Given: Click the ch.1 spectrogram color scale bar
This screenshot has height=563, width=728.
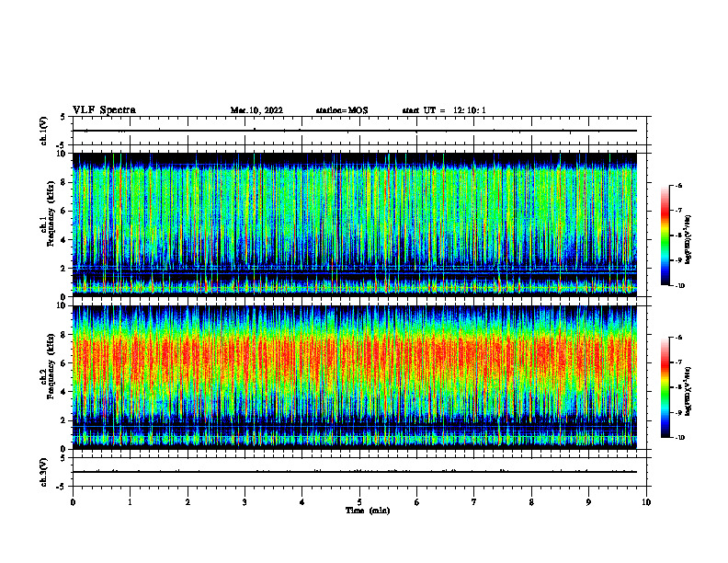Looking at the screenshot, I should pyautogui.click(x=665, y=236).
